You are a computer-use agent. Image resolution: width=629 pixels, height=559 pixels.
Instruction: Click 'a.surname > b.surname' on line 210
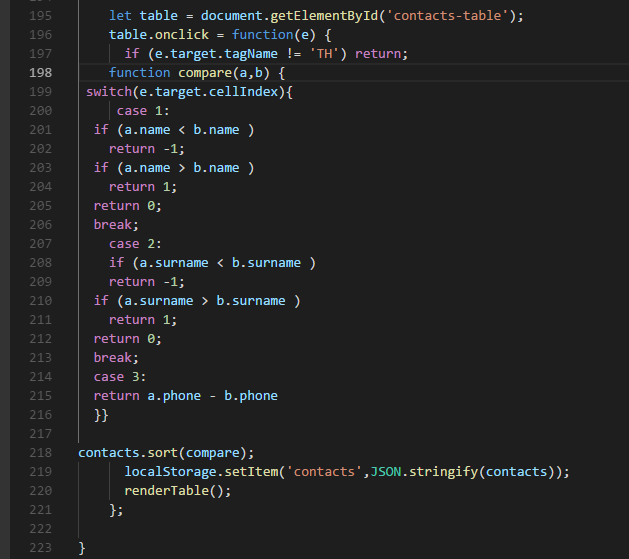(205, 301)
